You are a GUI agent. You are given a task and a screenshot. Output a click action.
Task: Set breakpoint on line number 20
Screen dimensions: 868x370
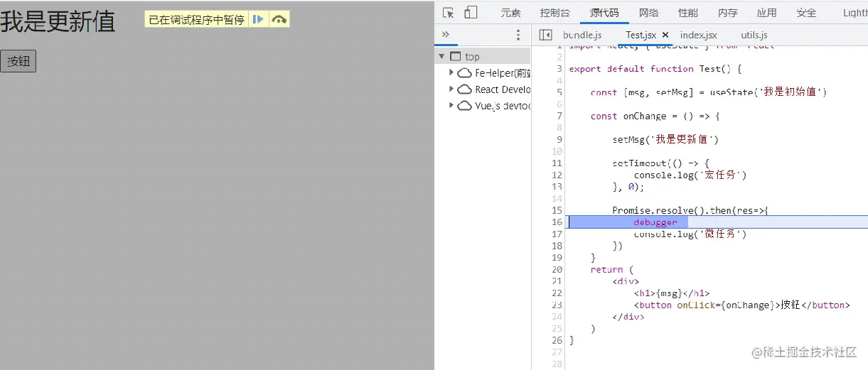(557, 269)
